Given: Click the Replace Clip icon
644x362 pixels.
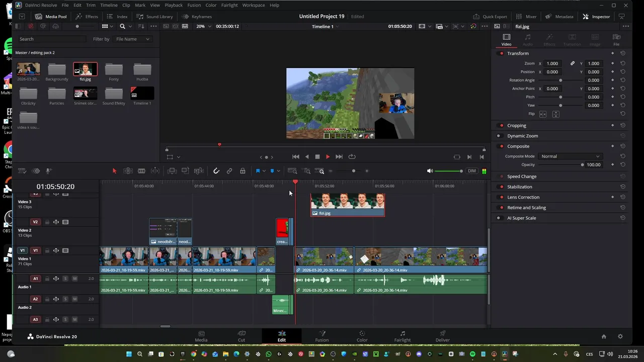Looking at the screenshot, I should pos(199,171).
